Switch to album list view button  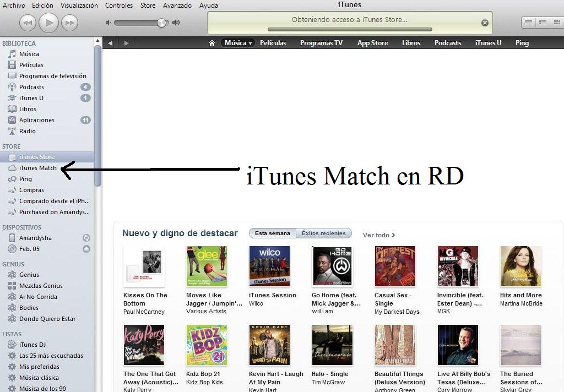click(543, 22)
